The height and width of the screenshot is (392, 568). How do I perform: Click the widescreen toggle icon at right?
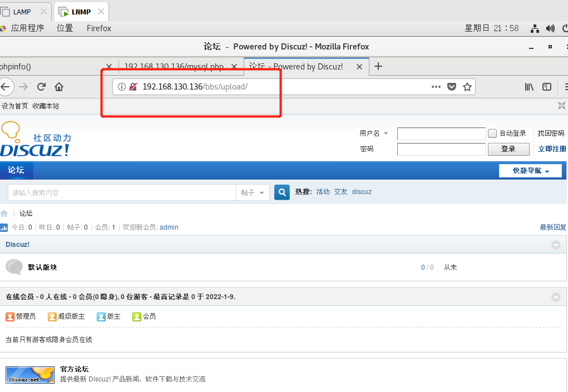coord(562,106)
